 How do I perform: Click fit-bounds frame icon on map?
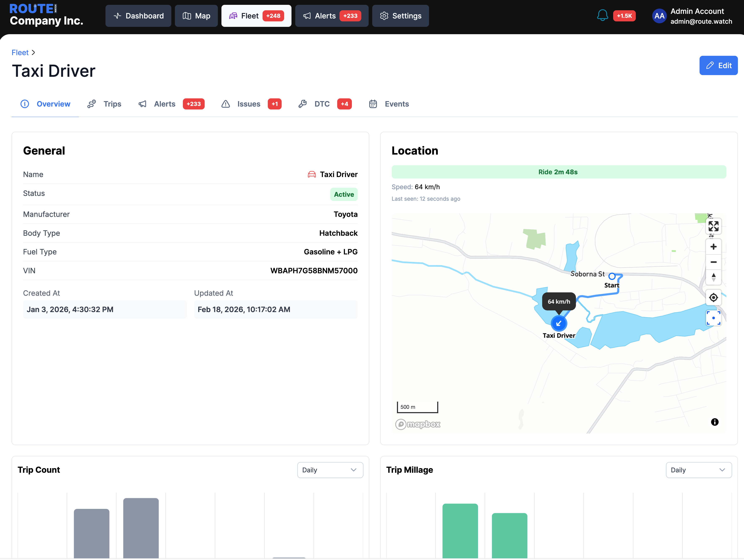(713, 318)
